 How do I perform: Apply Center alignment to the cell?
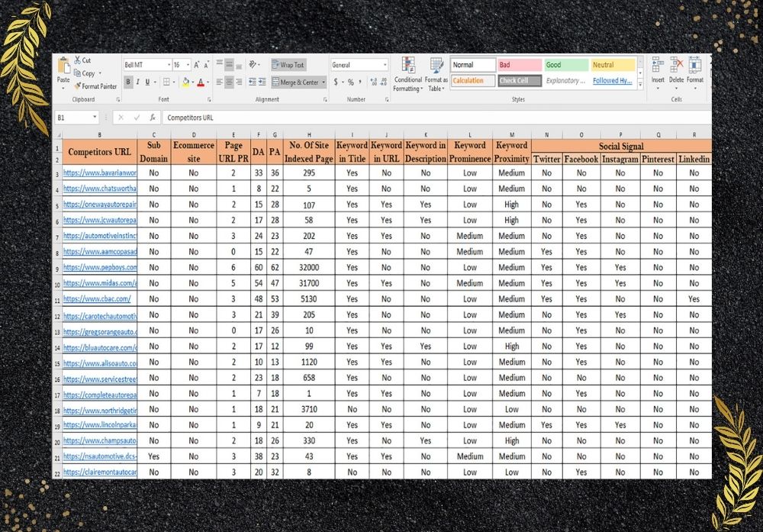pos(230,82)
